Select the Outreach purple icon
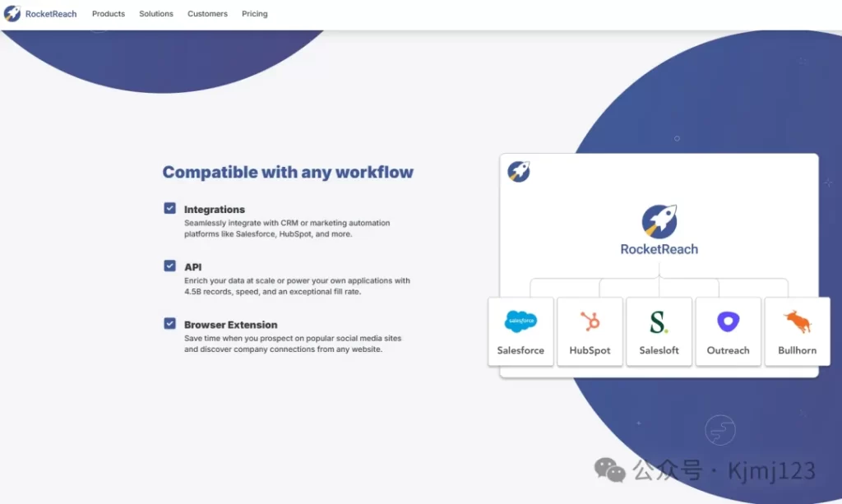 pyautogui.click(x=729, y=321)
